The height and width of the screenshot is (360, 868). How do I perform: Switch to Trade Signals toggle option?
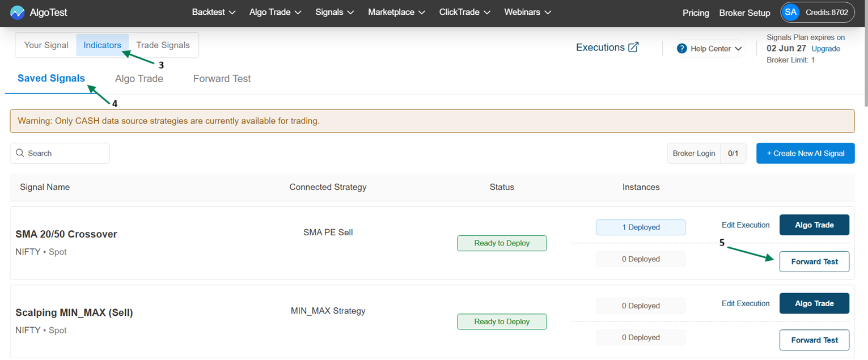click(163, 45)
